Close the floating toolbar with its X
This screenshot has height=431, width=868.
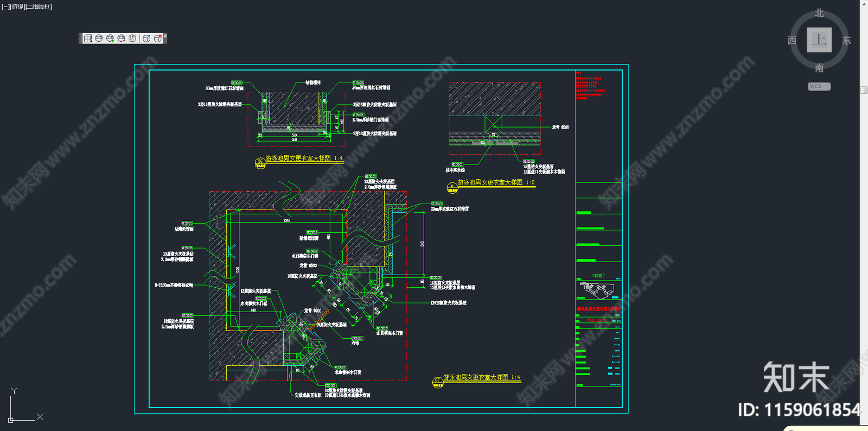pos(165,36)
